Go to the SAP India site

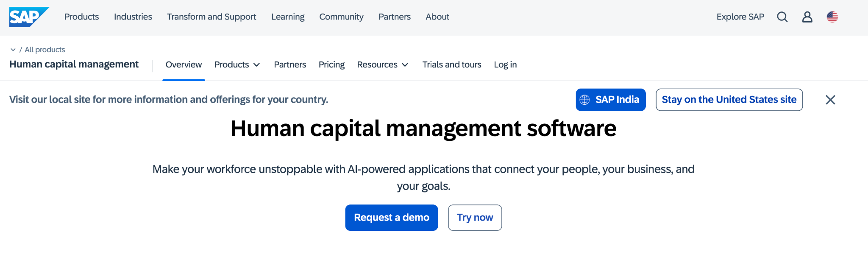click(610, 100)
